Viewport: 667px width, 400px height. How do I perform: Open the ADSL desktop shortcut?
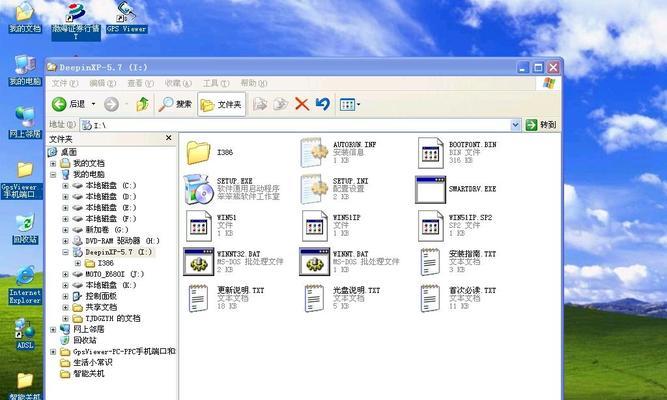(x=25, y=334)
